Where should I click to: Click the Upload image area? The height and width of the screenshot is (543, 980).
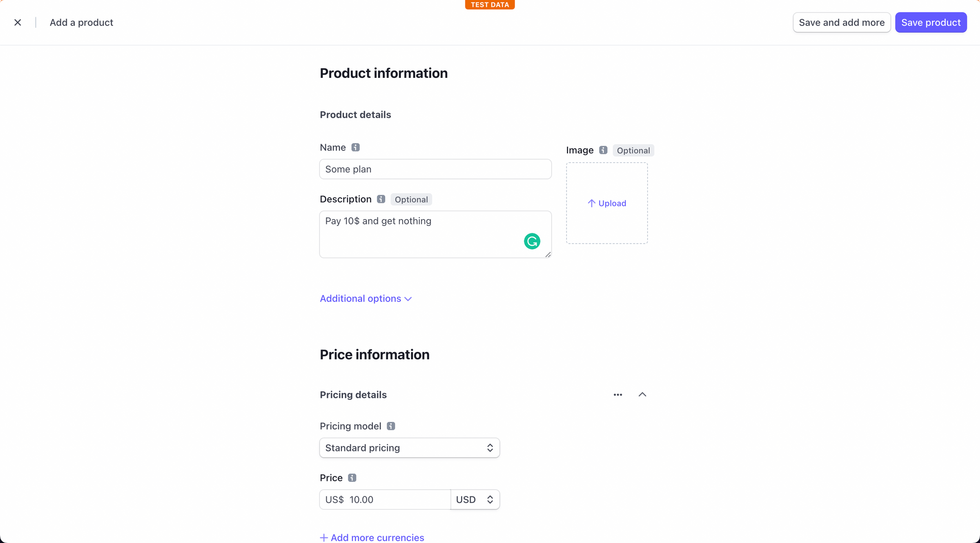pos(607,203)
